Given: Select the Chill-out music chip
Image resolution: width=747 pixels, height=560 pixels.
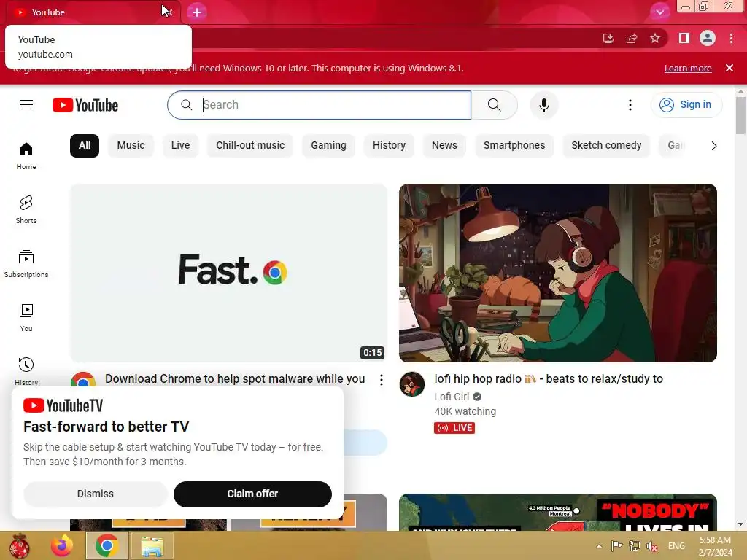Looking at the screenshot, I should (250, 146).
